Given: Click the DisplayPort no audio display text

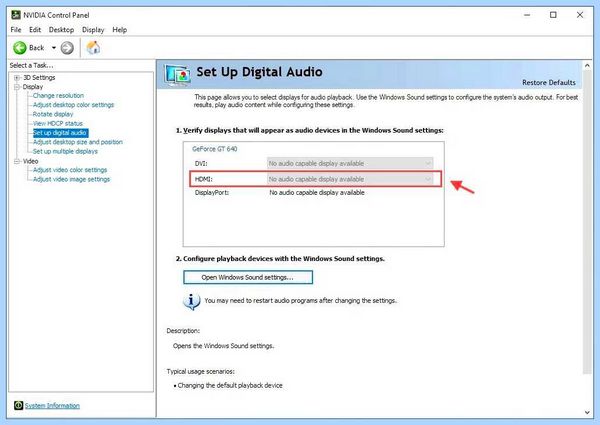Looking at the screenshot, I should click(x=317, y=193).
